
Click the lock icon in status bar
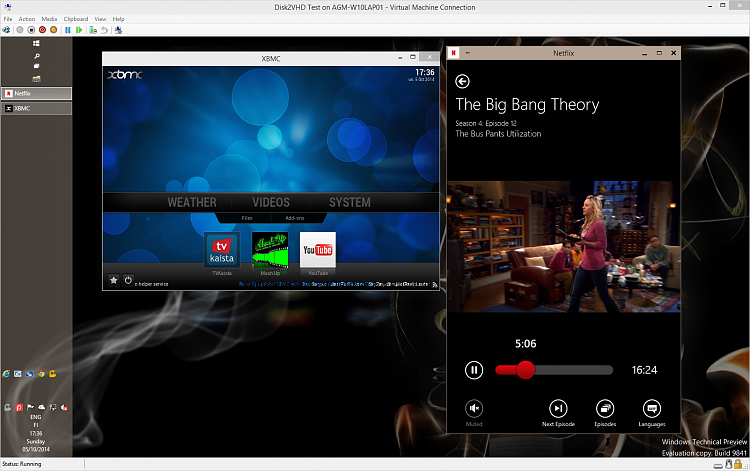coord(738,464)
